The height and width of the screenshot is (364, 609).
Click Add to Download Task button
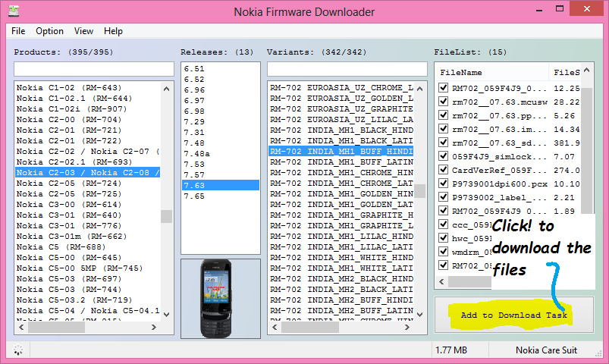point(514,315)
